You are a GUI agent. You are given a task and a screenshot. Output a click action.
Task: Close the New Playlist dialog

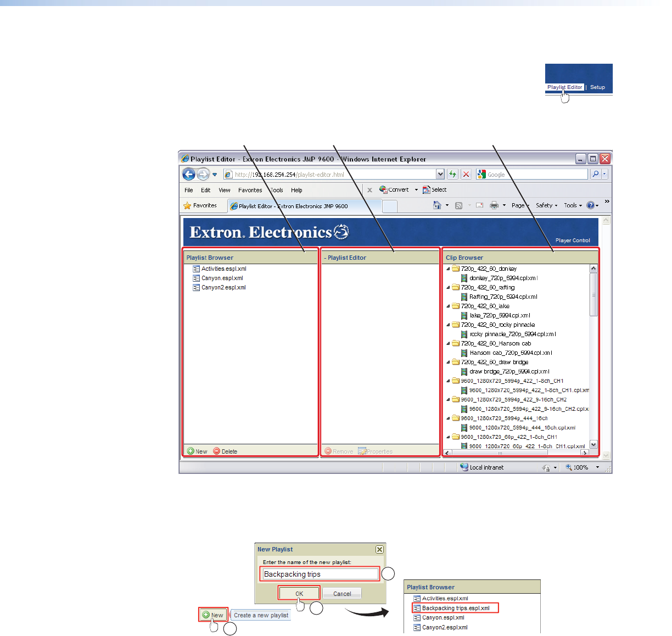click(x=379, y=549)
